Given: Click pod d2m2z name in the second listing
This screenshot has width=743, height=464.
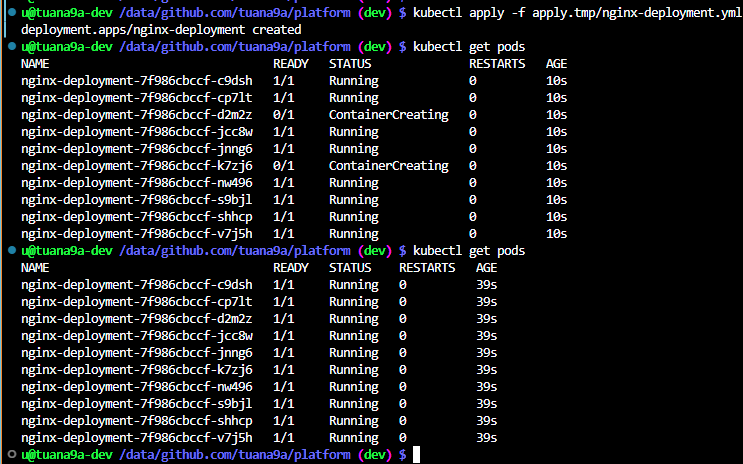Looking at the screenshot, I should [x=137, y=319].
